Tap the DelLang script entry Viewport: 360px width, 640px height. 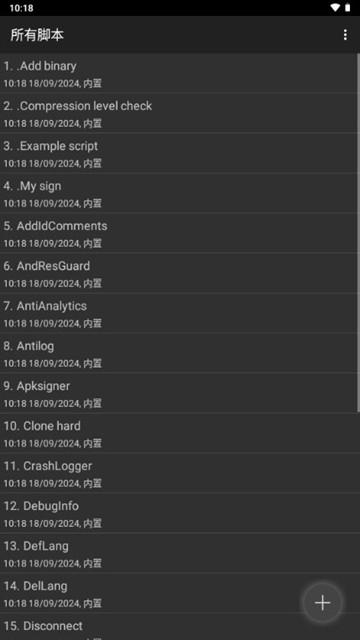pyautogui.click(x=178, y=593)
